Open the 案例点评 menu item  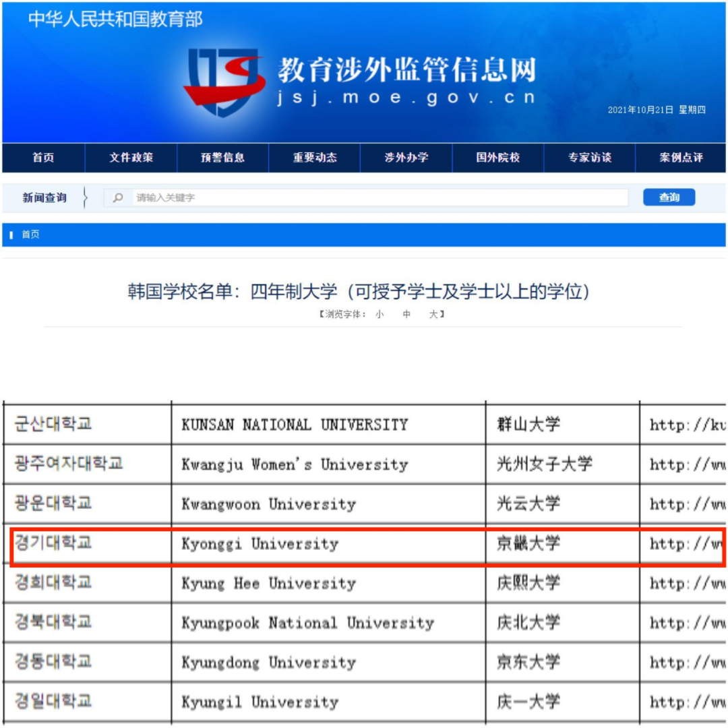[x=681, y=158]
